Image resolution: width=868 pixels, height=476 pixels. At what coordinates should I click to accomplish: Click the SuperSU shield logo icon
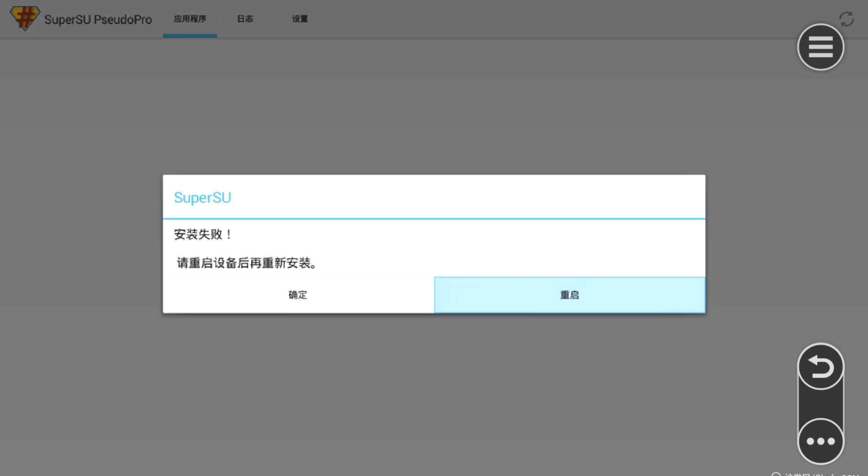(x=25, y=18)
